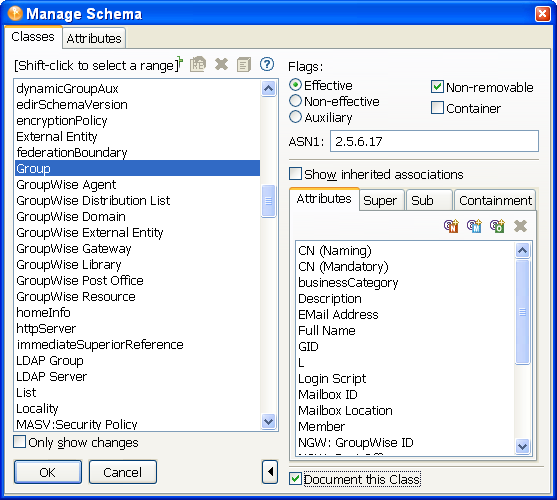Image resolution: width=557 pixels, height=500 pixels.
Task: Toggle Only show changes checkbox
Action: coord(20,442)
